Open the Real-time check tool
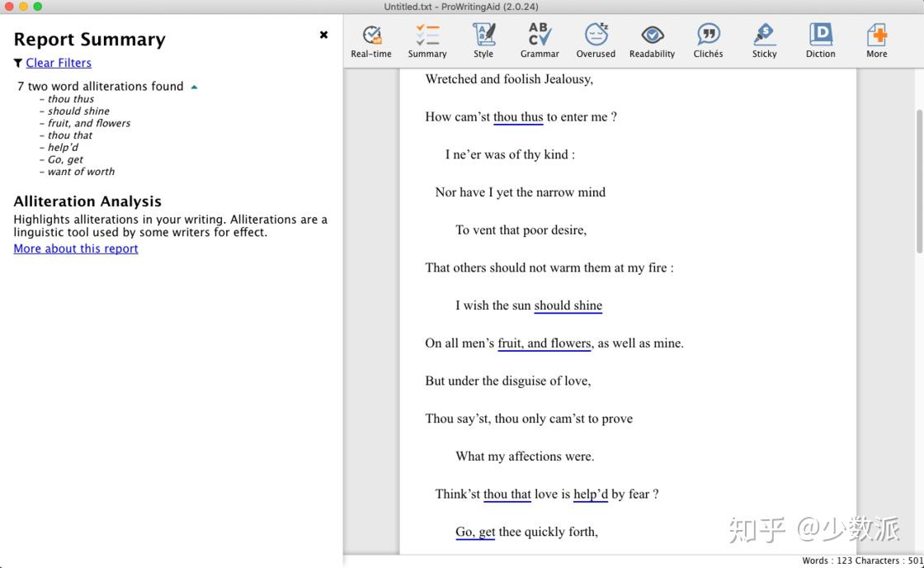The height and width of the screenshot is (568, 924). pyautogui.click(x=371, y=40)
